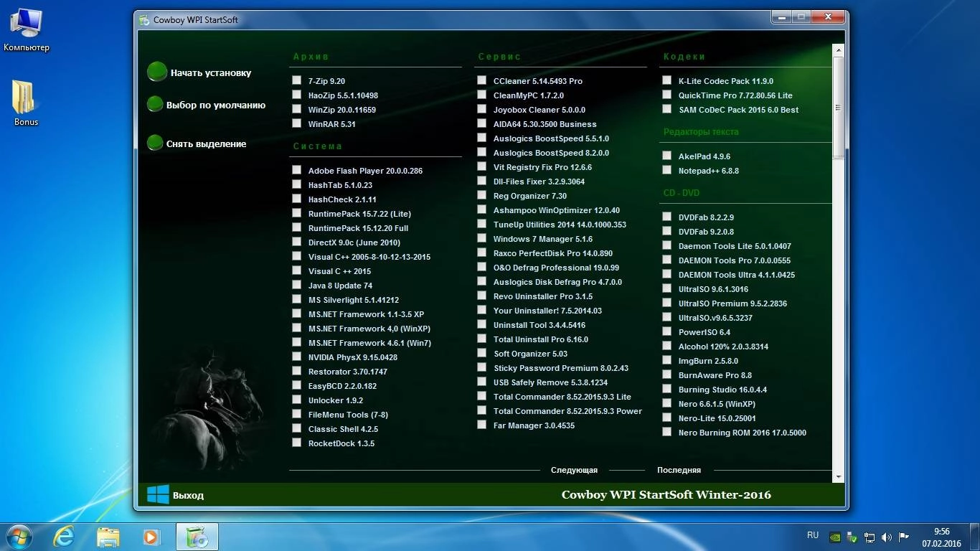Click Alcohol 120% 2.0.3.8314 label
The height and width of the screenshot is (551, 980).
tap(723, 347)
